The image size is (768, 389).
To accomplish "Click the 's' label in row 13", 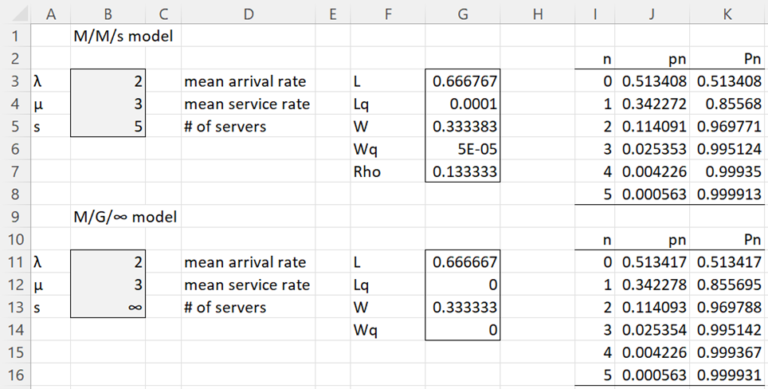I will [x=37, y=308].
